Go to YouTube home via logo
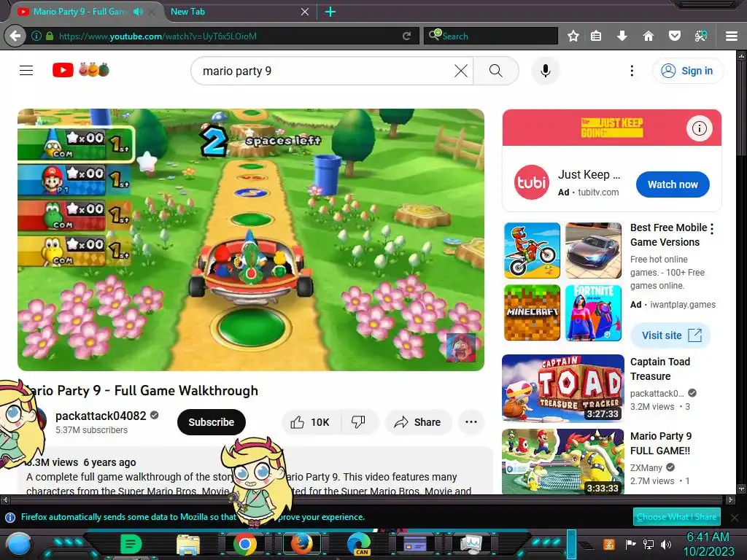The image size is (747, 560). [x=81, y=70]
